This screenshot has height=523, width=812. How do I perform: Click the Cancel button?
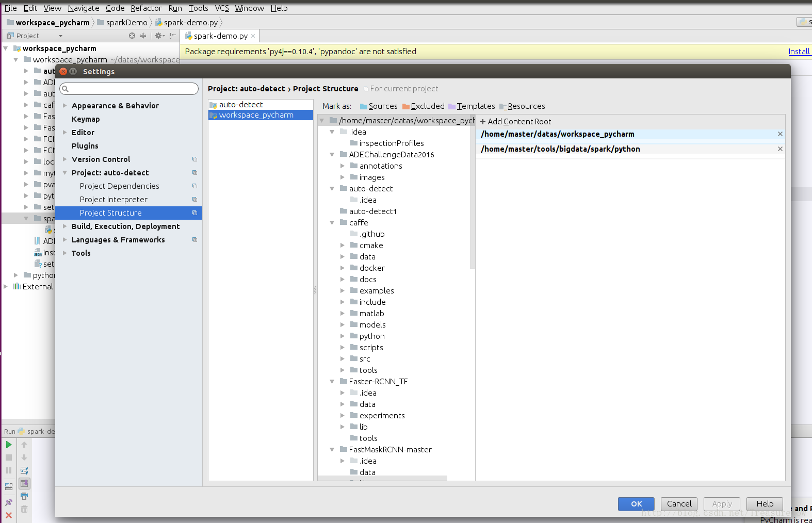[x=679, y=504]
